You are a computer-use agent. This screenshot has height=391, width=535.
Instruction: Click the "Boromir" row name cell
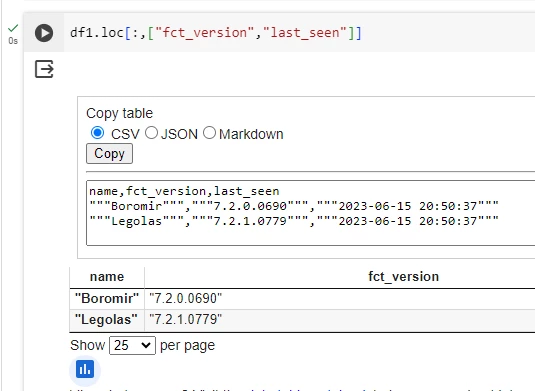tap(107, 299)
